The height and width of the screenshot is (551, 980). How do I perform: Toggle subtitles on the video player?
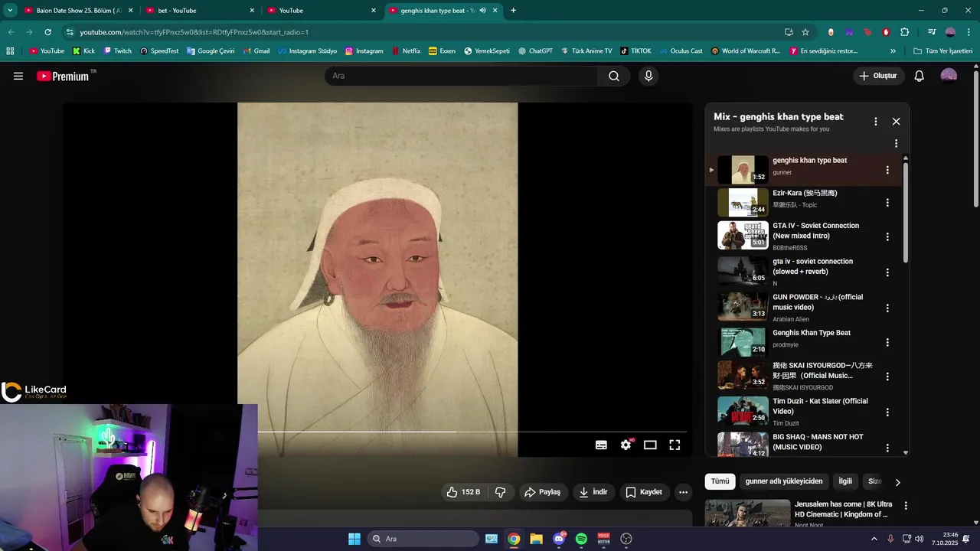pyautogui.click(x=602, y=445)
